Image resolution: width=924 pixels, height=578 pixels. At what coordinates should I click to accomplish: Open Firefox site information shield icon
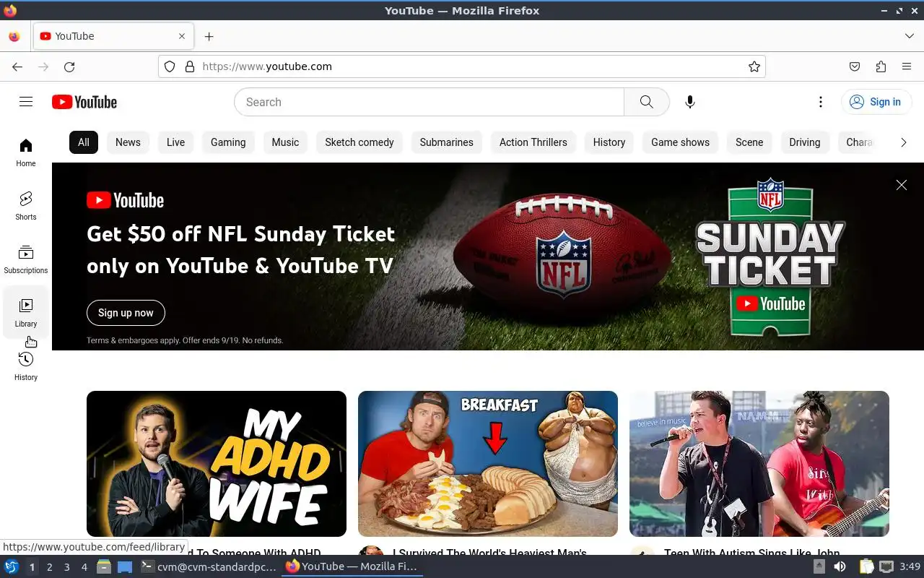[x=170, y=66]
